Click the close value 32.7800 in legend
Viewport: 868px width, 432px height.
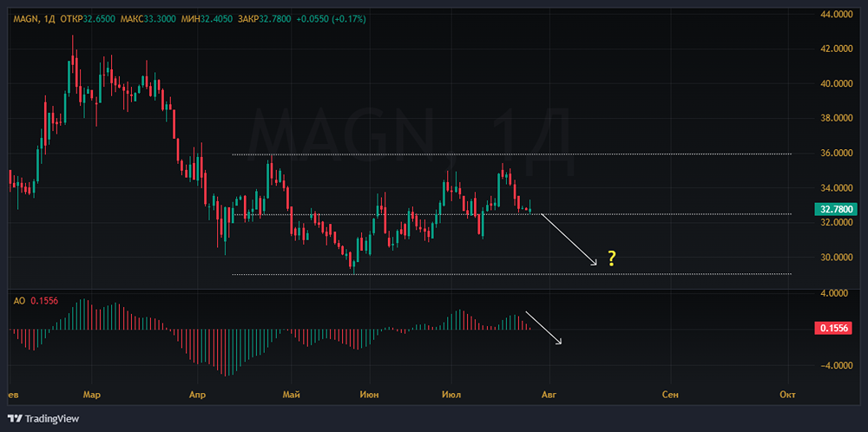(x=276, y=19)
